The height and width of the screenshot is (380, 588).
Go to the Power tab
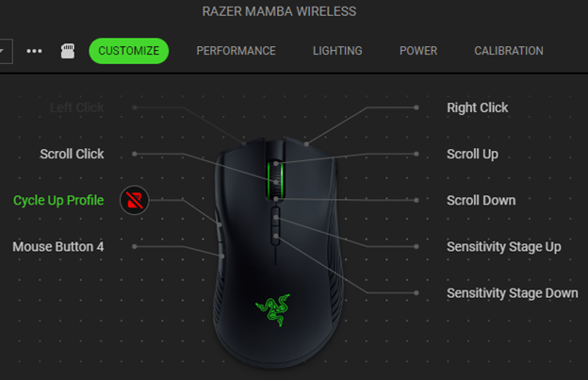418,51
